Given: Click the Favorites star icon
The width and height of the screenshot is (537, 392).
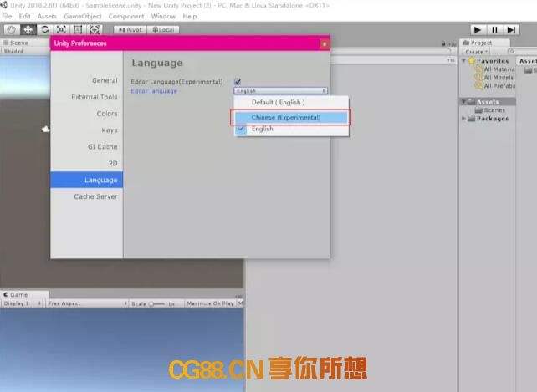Looking at the screenshot, I should (472, 61).
